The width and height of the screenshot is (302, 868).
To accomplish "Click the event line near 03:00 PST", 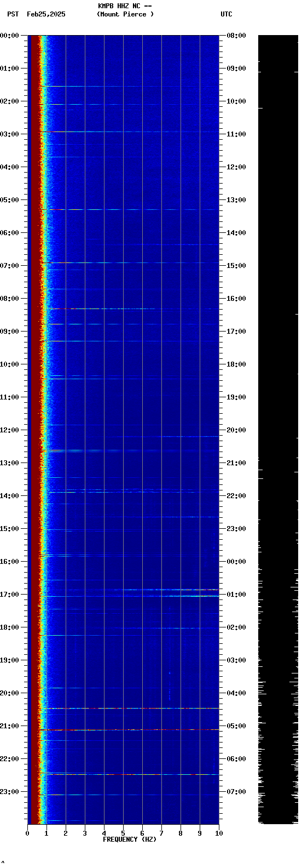I will coord(129,132).
